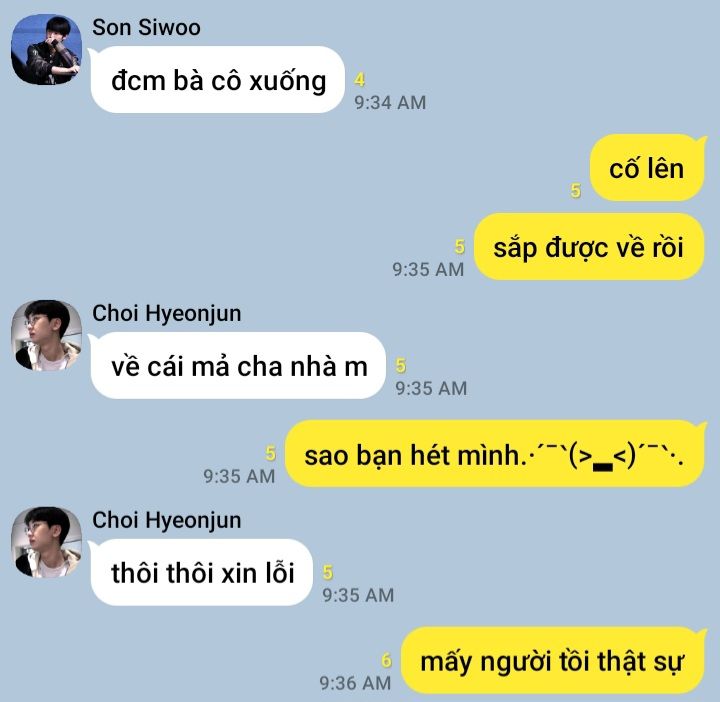Click unread count 5 beside "sắp được về rồi"
The width and height of the screenshot is (720, 702).
click(460, 247)
